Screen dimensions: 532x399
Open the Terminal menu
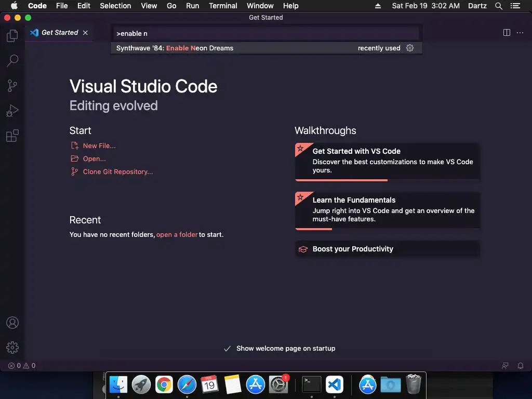pos(223,6)
